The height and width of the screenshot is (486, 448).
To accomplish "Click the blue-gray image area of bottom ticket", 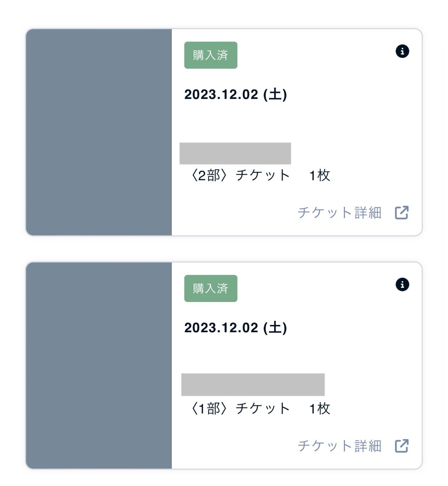I will pos(99,364).
